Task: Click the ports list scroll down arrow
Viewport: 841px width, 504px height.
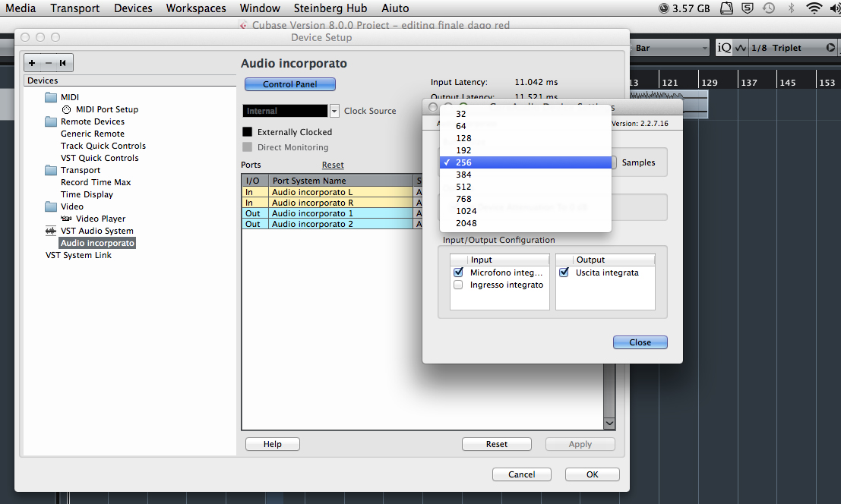Action: coord(609,423)
